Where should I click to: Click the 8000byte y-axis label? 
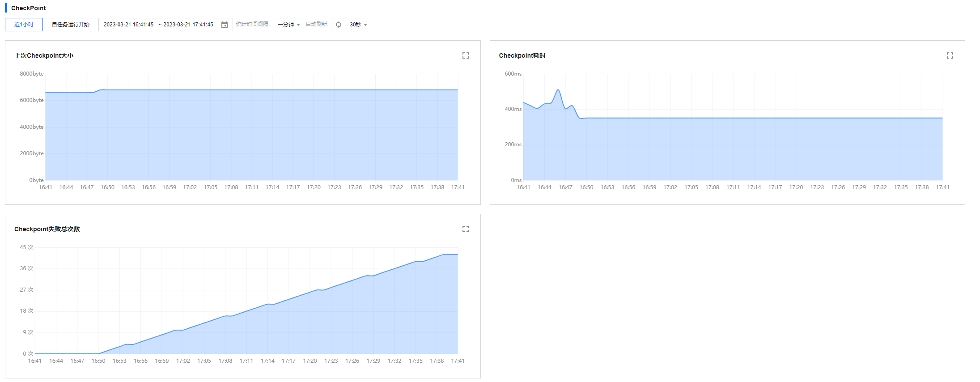(x=32, y=74)
